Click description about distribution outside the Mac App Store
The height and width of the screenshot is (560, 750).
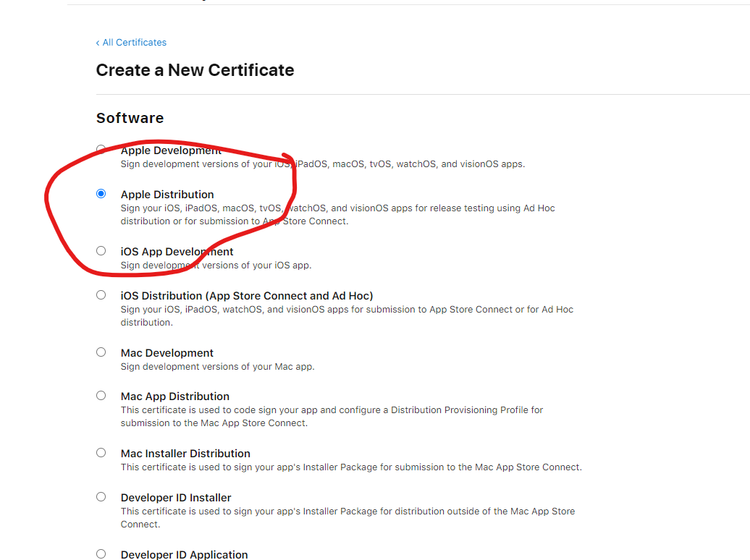pyautogui.click(x=347, y=518)
